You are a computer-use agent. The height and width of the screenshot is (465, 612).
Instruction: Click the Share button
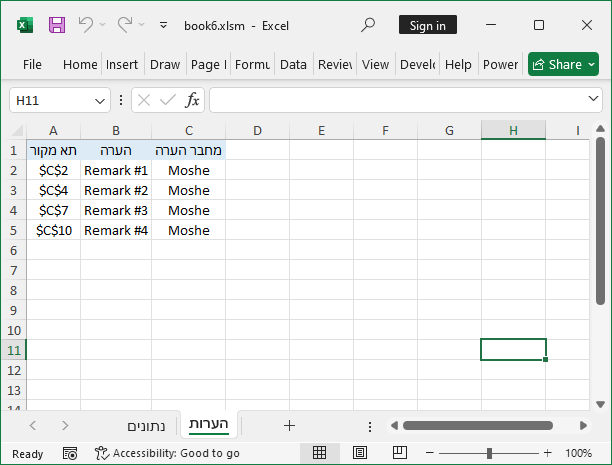[x=563, y=64]
